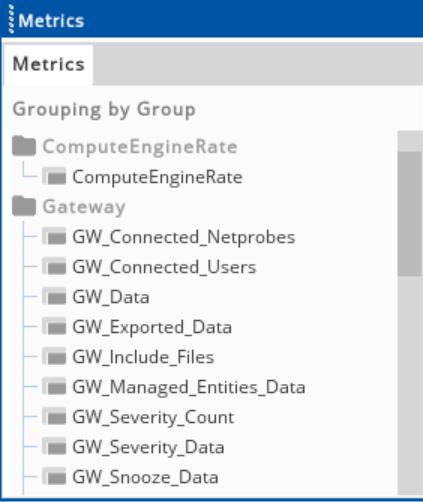
Task: Click the vertical scrollbar thumb
Action: click(x=410, y=214)
